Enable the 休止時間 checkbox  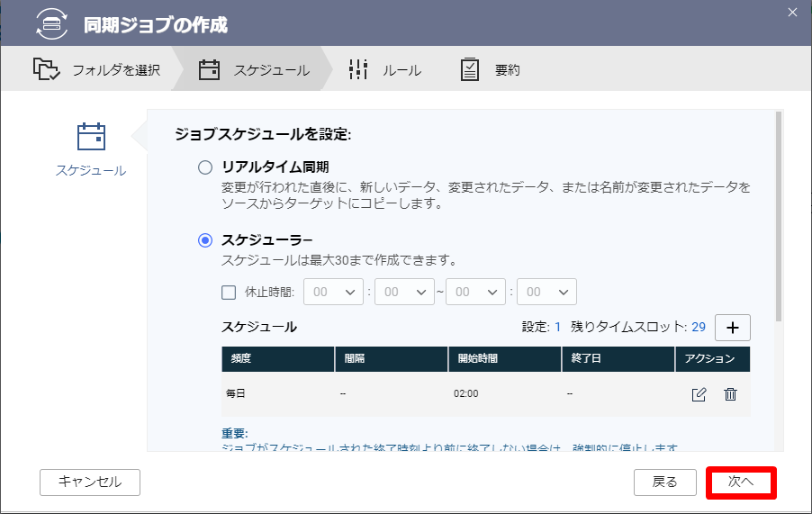click(x=229, y=293)
